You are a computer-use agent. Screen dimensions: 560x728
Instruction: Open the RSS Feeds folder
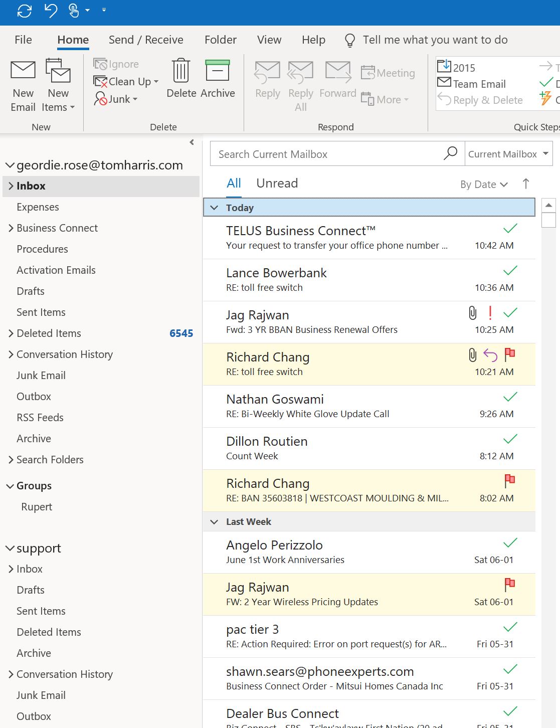pyautogui.click(x=40, y=418)
